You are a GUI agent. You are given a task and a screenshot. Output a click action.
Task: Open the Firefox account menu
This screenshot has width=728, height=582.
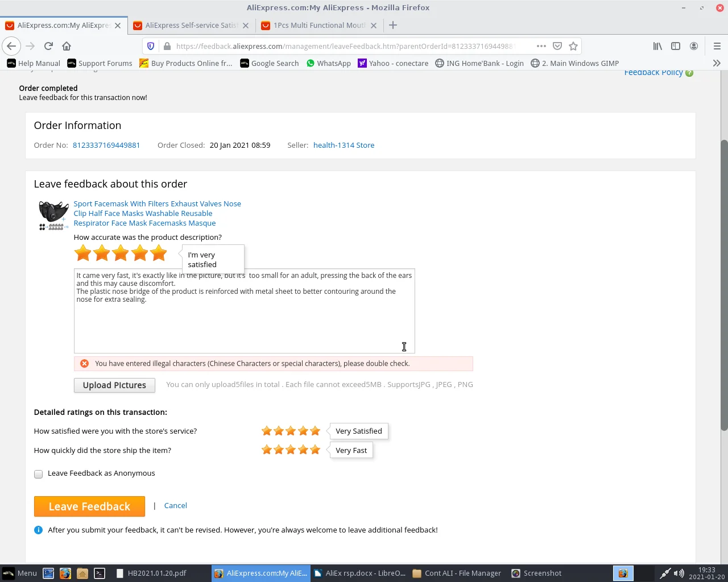click(x=694, y=46)
